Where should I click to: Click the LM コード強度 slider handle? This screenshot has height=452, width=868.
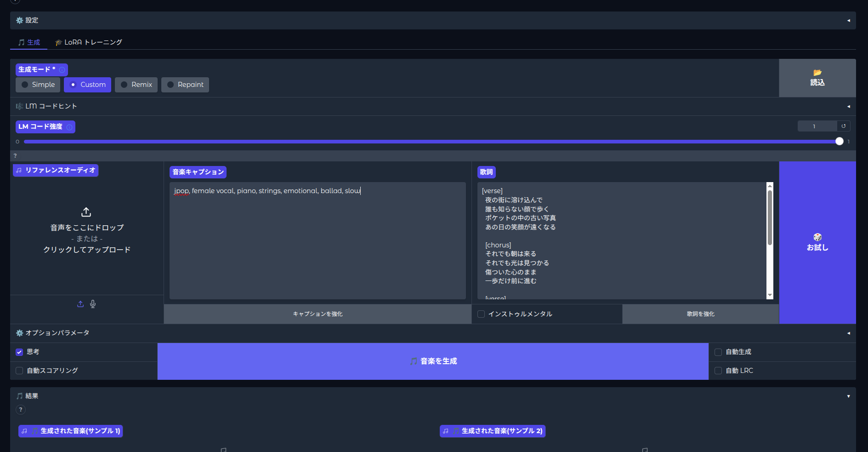(x=840, y=142)
